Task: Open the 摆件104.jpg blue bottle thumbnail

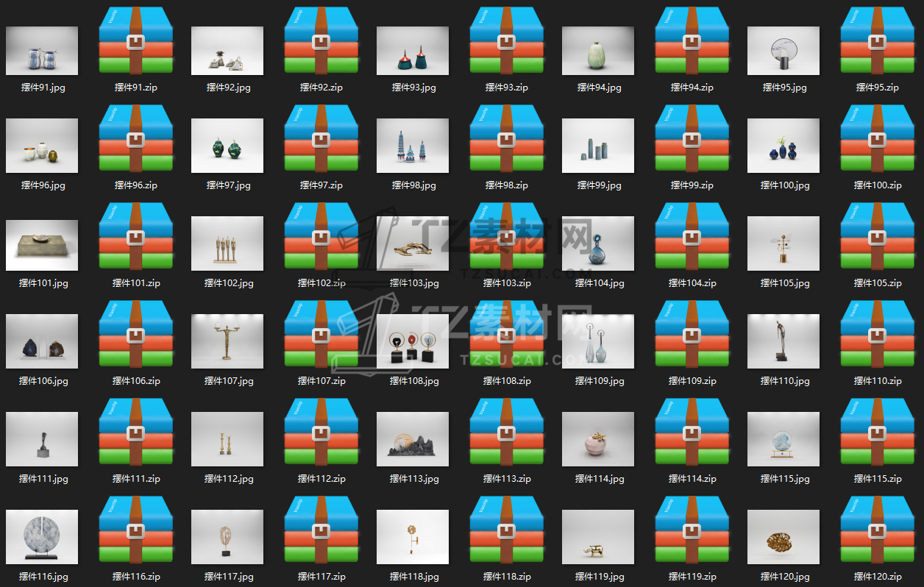Action: [598, 243]
